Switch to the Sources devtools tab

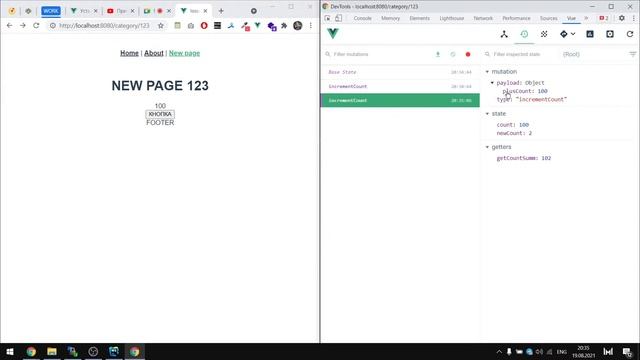tap(549, 18)
